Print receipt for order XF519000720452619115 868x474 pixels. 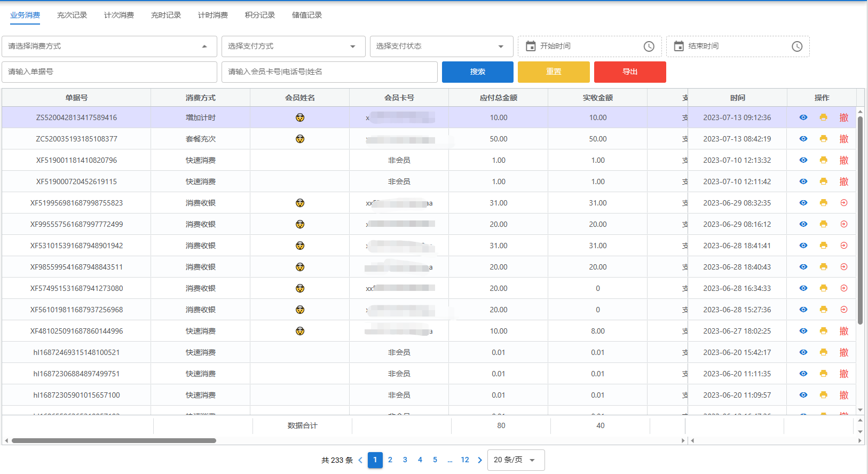(x=824, y=181)
